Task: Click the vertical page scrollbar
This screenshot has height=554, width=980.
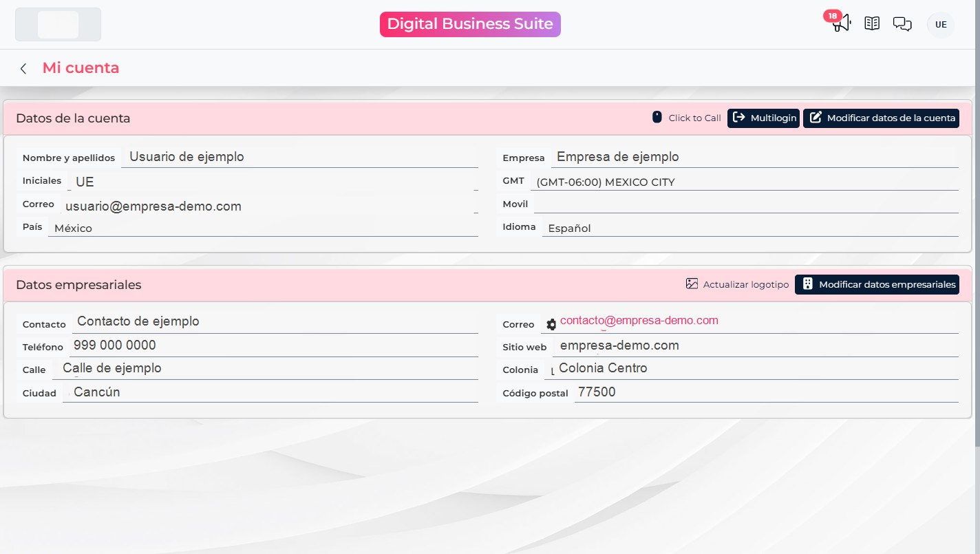Action: point(977,222)
